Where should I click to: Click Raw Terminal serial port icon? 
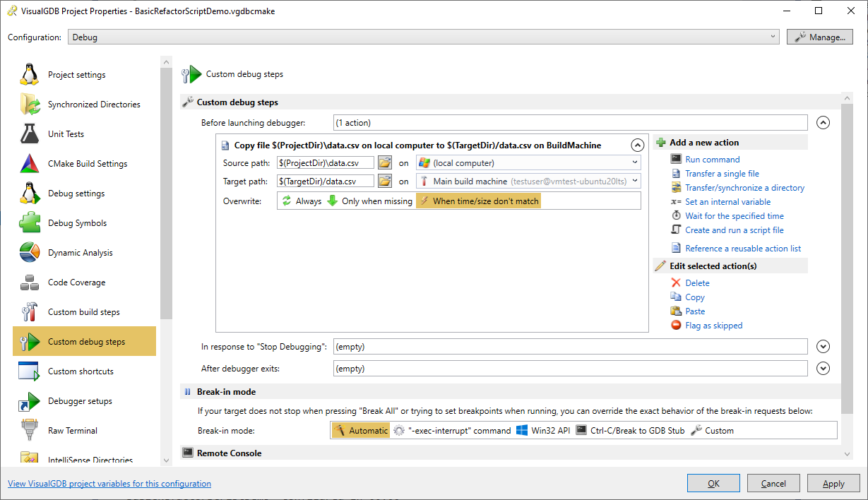30,430
